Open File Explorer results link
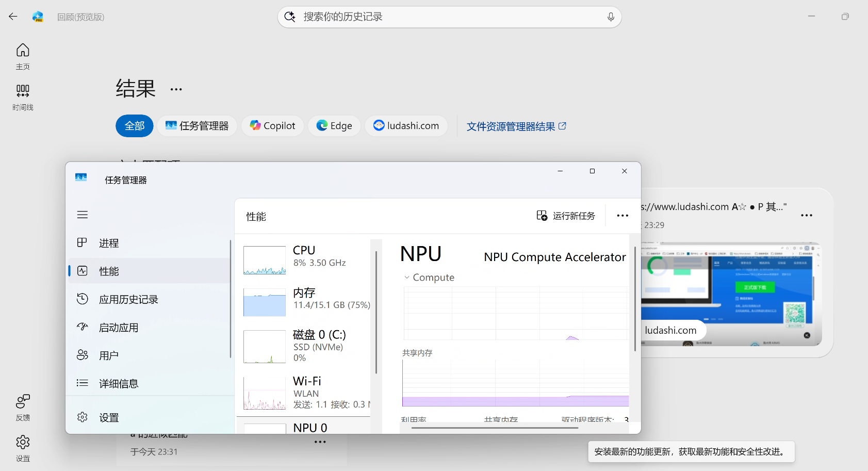This screenshot has height=471, width=868. (516, 126)
